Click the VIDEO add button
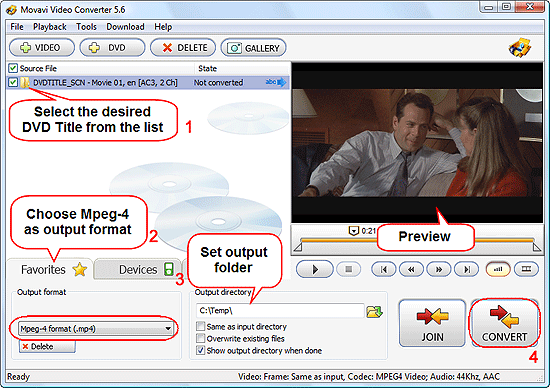550x388 pixels. click(42, 48)
